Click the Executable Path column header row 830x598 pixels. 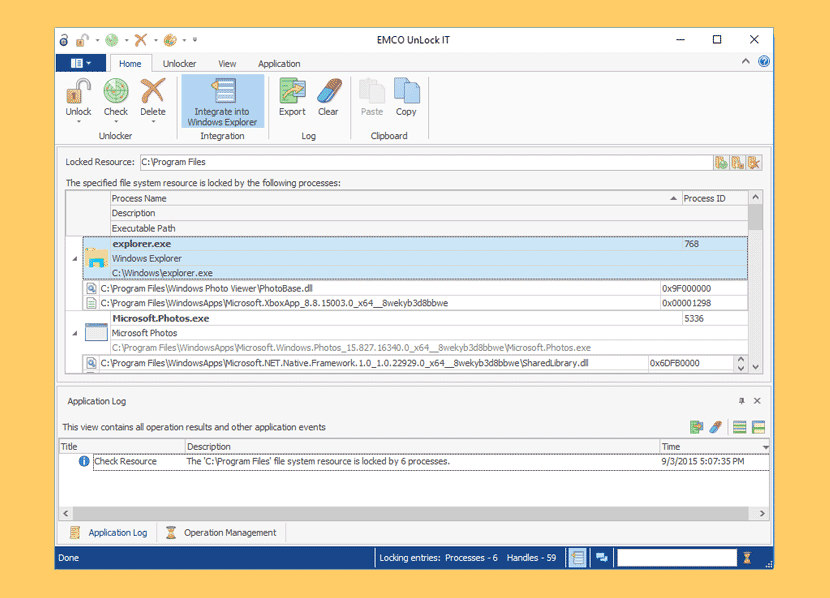tap(429, 228)
